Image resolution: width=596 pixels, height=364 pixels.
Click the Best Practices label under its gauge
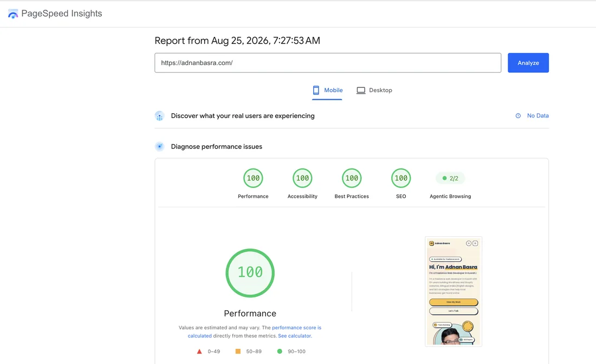coord(352,197)
